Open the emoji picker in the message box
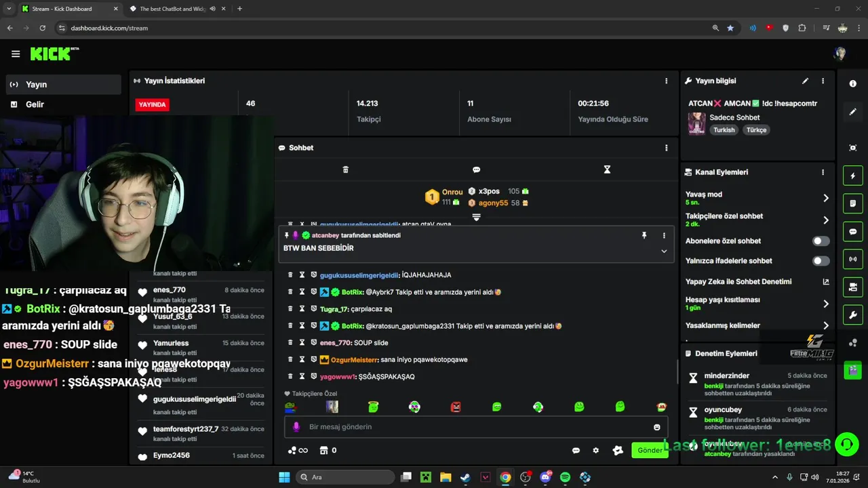The width and height of the screenshot is (868, 488). (x=656, y=427)
